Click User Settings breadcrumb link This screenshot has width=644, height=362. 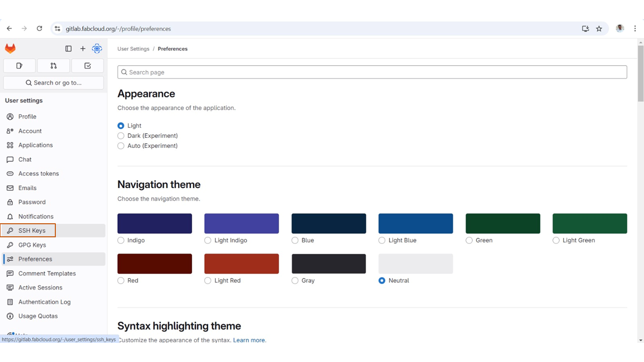click(133, 49)
